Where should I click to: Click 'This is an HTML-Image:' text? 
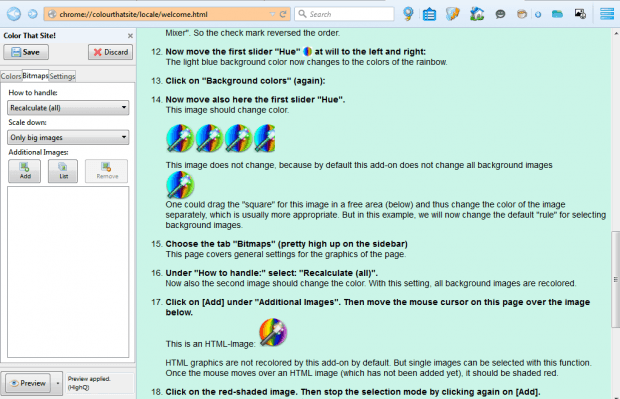point(210,344)
